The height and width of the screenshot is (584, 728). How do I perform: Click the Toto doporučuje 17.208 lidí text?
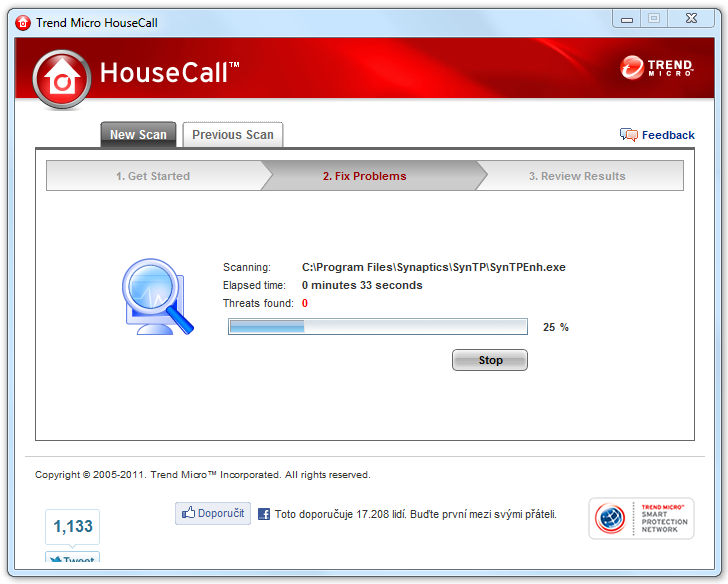coord(416,514)
